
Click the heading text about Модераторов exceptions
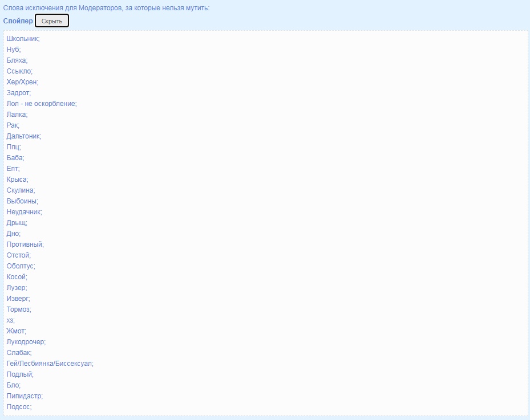coord(106,8)
